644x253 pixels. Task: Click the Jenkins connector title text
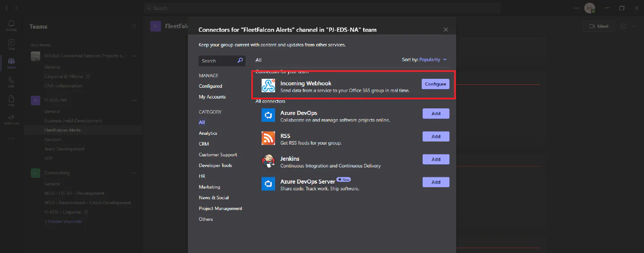coord(290,159)
